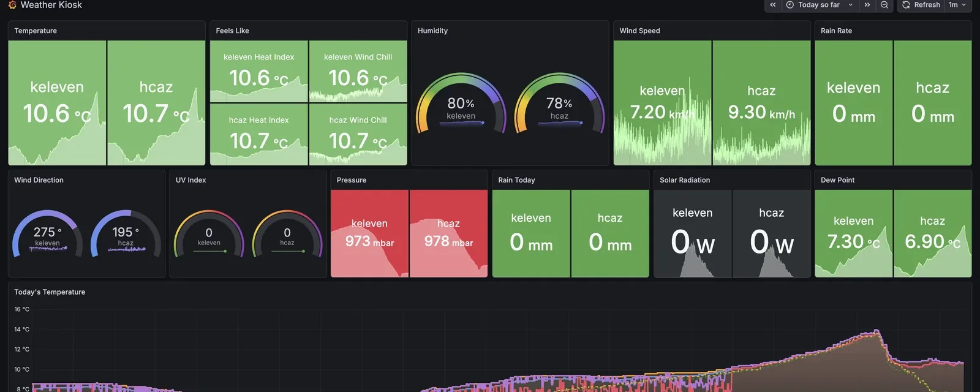Click the Weather Kiosk dashboard title
980x392 pixels.
pyautogui.click(x=51, y=5)
